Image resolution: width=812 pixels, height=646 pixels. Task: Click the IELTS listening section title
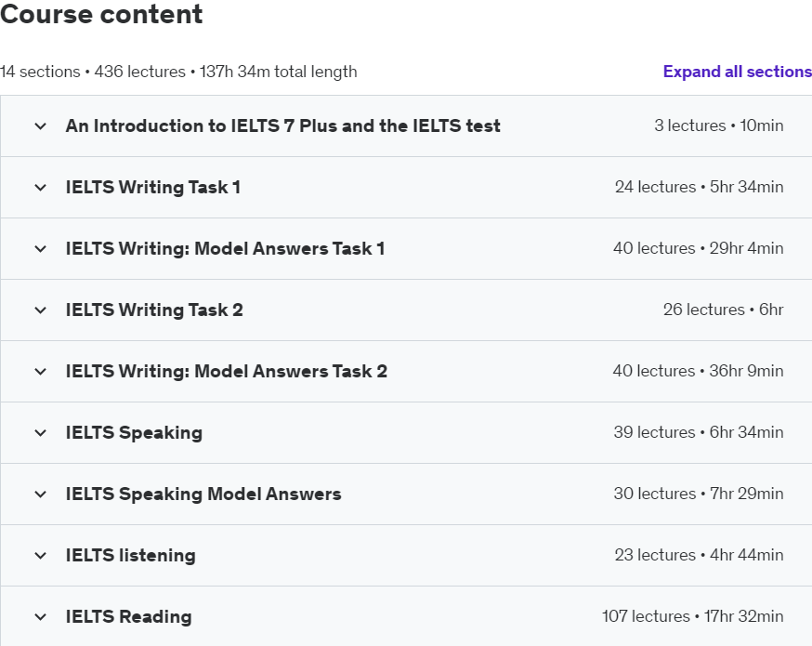130,555
